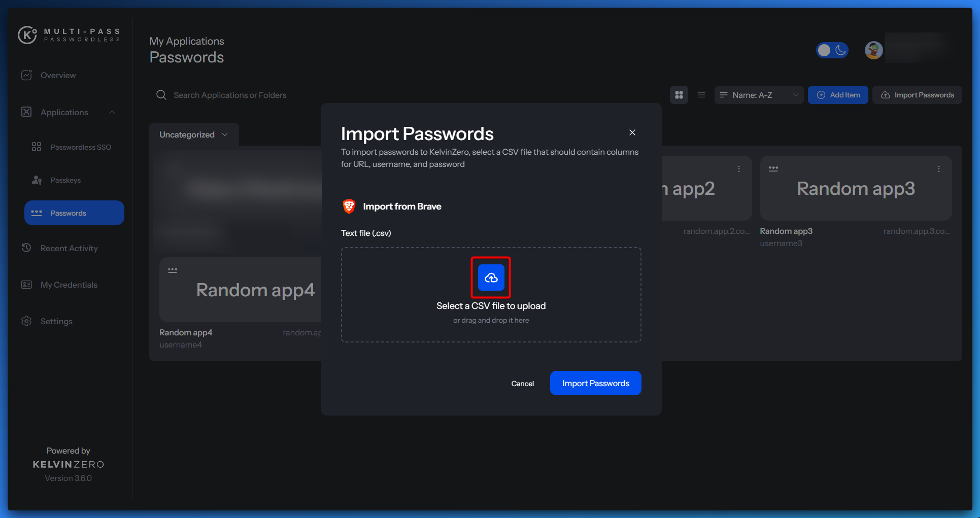The height and width of the screenshot is (518, 980).
Task: Cancel the password import
Action: [x=522, y=384]
